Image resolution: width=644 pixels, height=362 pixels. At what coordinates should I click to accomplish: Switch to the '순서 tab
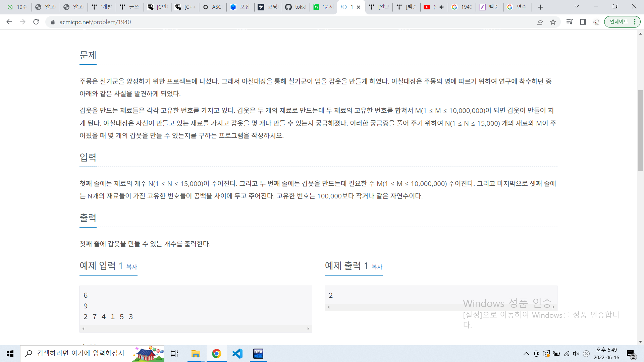point(324,7)
